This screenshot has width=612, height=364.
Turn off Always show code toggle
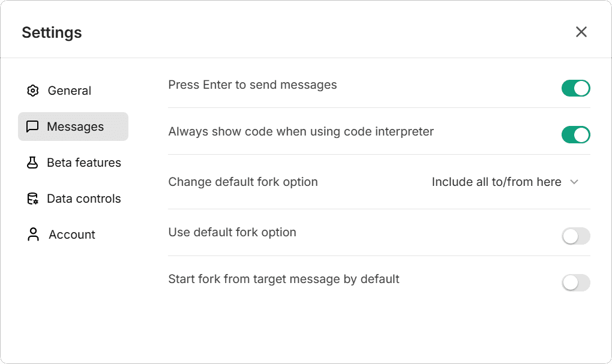click(575, 135)
